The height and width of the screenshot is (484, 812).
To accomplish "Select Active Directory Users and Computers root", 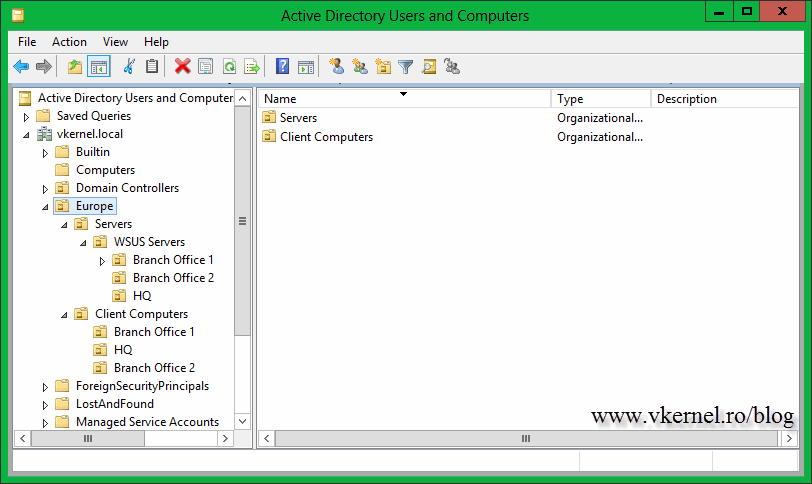I will click(x=135, y=98).
